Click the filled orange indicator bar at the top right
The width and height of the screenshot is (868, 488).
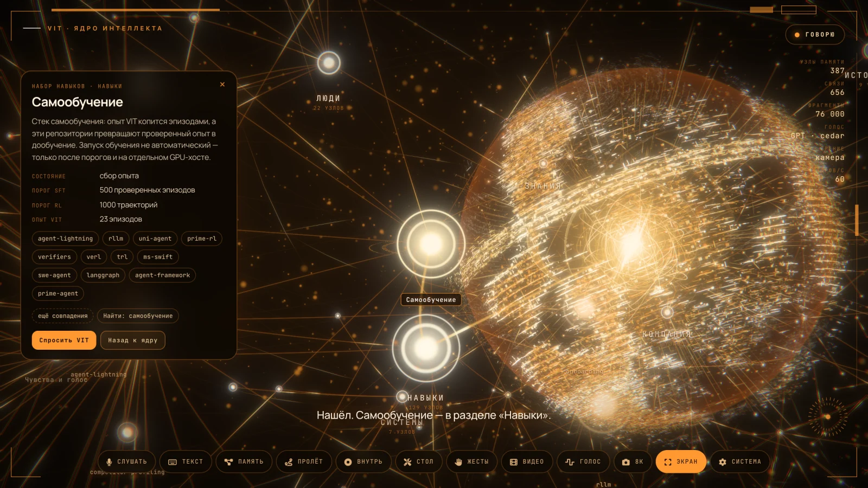click(x=762, y=10)
